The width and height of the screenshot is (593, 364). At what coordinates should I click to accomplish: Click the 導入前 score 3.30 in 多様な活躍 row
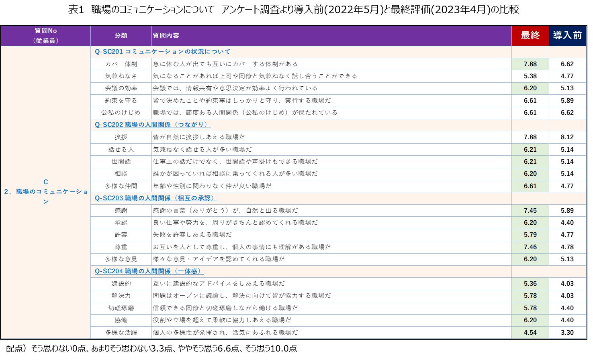tap(567, 333)
